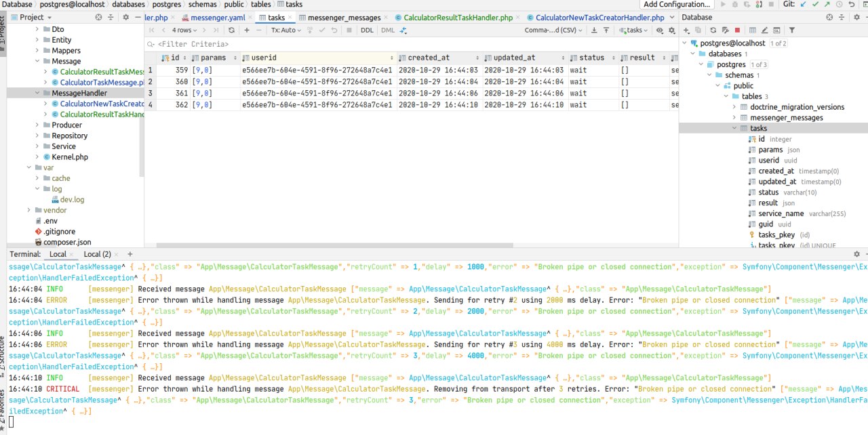Collapse the Message folder
The width and height of the screenshot is (868, 435).
[x=38, y=61]
